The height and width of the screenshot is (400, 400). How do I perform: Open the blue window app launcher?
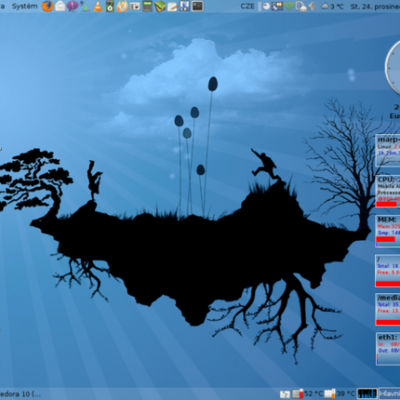click(x=185, y=6)
